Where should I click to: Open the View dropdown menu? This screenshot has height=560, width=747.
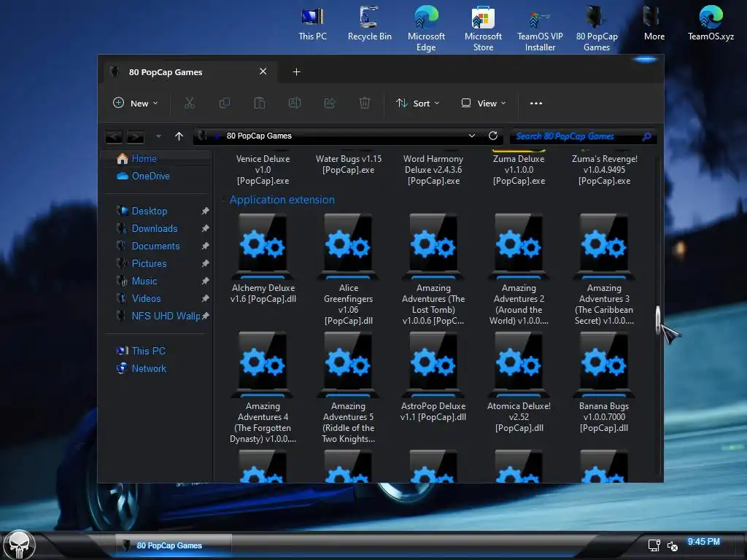point(484,103)
